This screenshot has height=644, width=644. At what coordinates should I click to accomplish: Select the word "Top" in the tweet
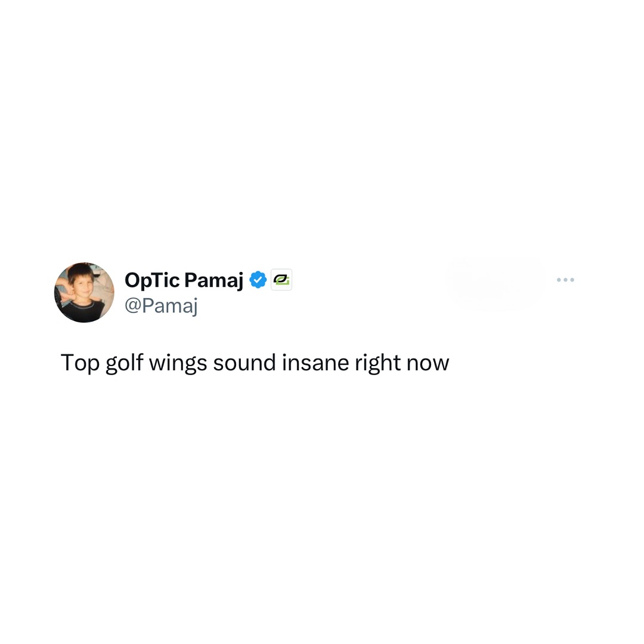click(80, 364)
